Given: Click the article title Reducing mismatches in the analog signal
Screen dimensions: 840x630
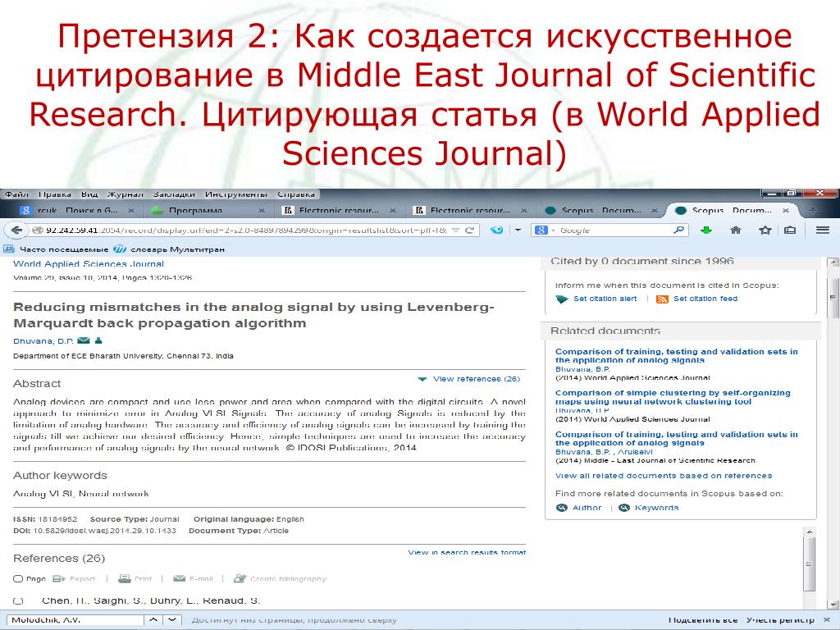Looking at the screenshot, I should click(x=253, y=315).
